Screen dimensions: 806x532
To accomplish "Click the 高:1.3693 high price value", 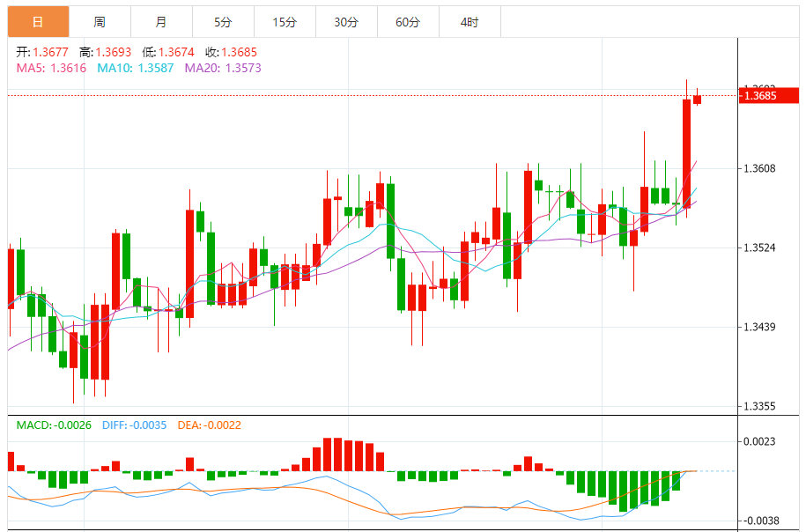I will (x=106, y=52).
